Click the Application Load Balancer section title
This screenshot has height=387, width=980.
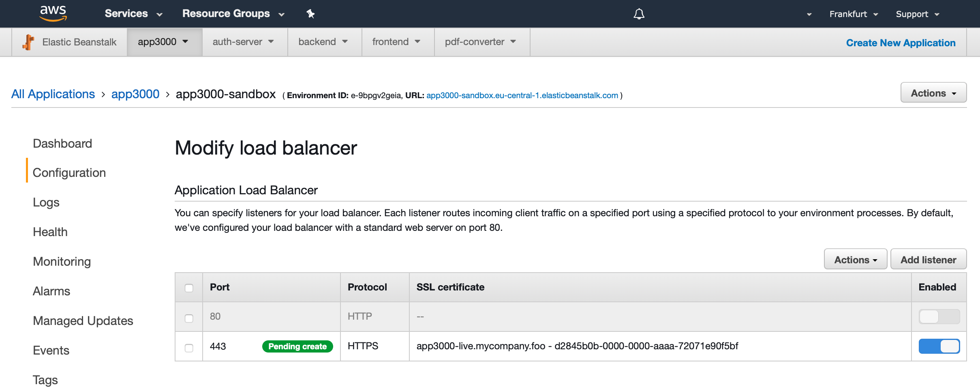tap(246, 190)
